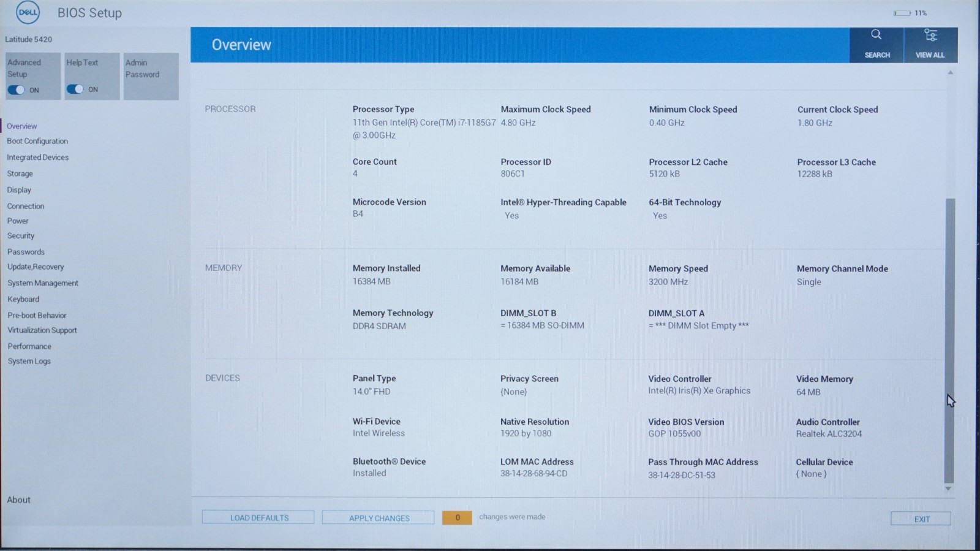
Task: Click Pass Through MAC Address 38-14-28-DC-51-53
Action: [x=682, y=475]
